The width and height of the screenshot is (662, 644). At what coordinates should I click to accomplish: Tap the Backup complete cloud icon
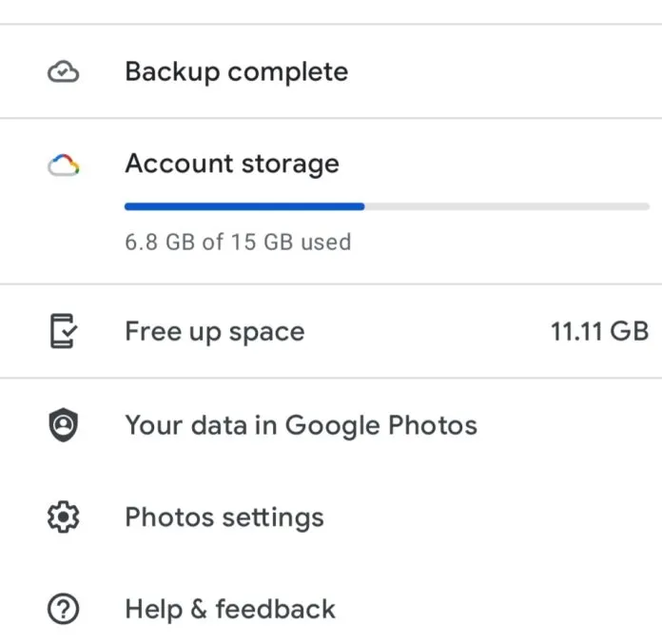[63, 71]
